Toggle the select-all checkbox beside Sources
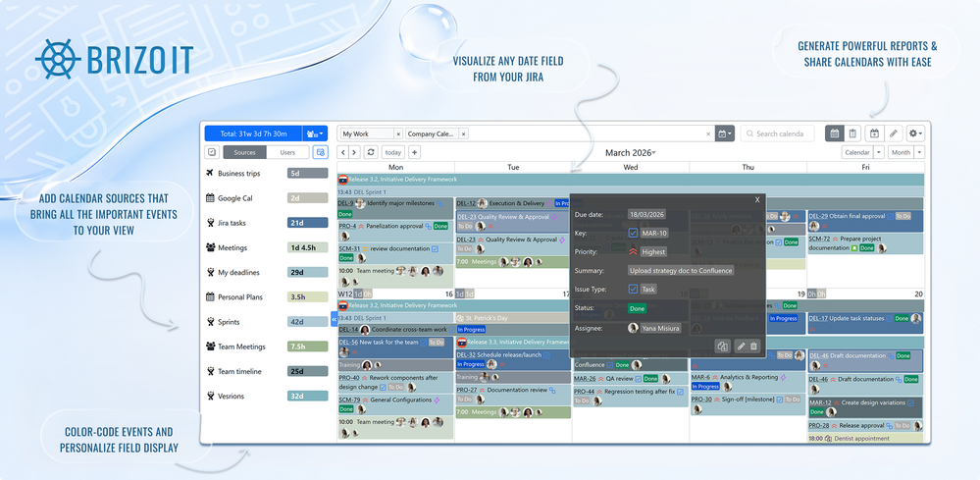 click(211, 152)
